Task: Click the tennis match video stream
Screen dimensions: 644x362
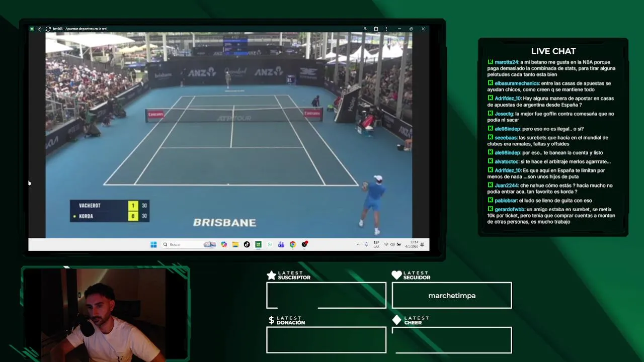Action: pos(229,135)
